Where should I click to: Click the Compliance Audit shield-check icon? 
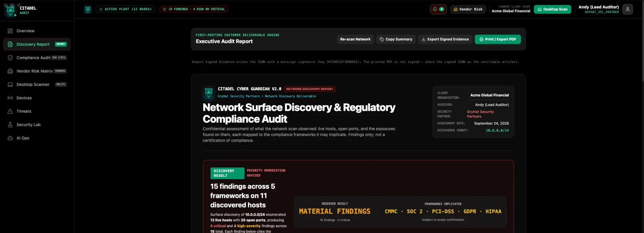click(10, 58)
